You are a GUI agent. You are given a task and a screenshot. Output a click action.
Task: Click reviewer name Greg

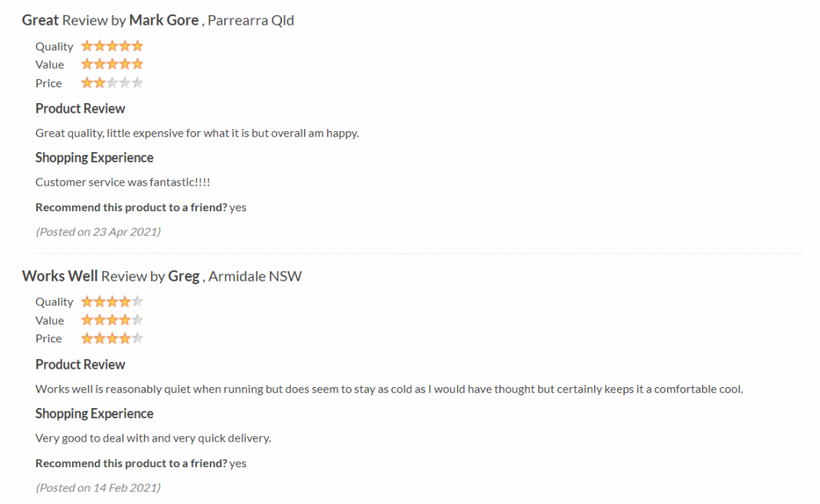click(183, 276)
